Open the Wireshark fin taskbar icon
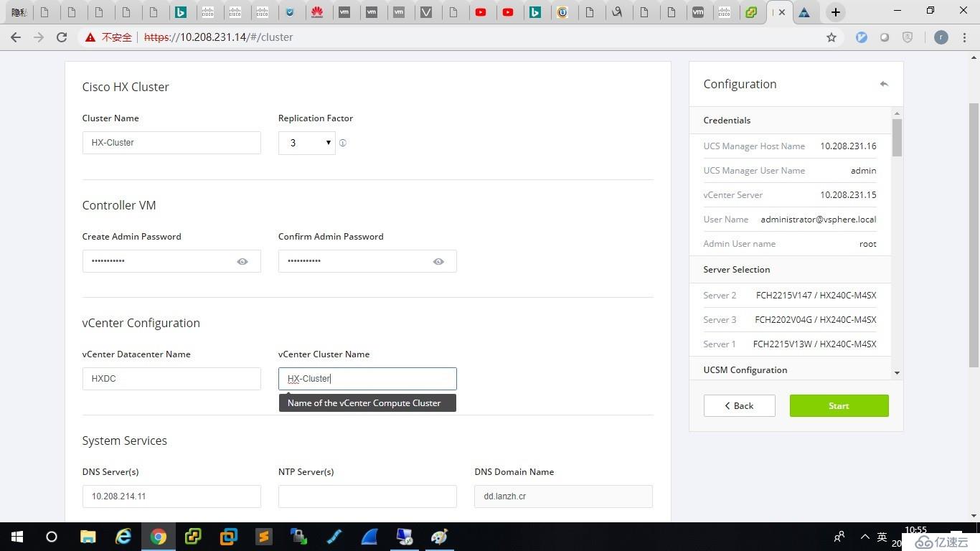The image size is (980, 551). (369, 537)
